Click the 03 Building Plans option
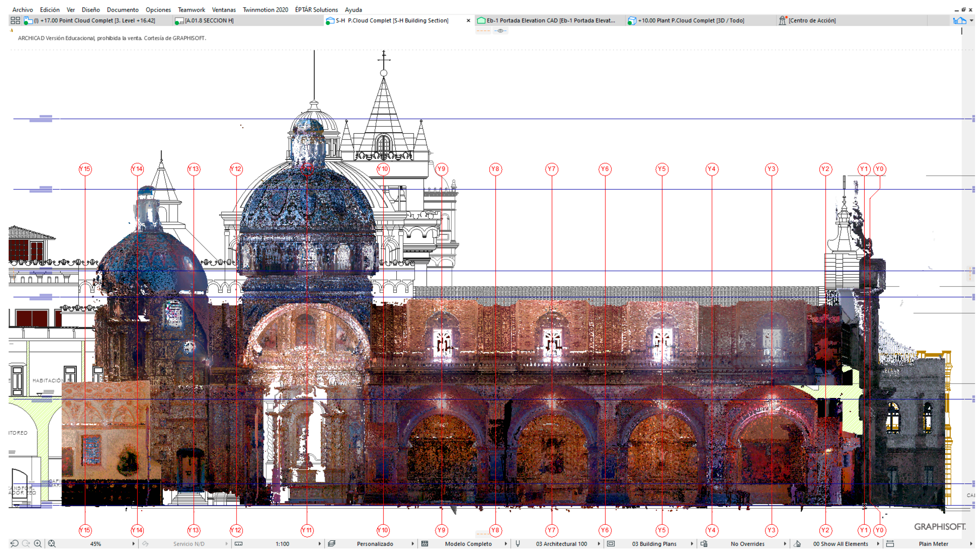Screen dimensions: 980x555 654,544
